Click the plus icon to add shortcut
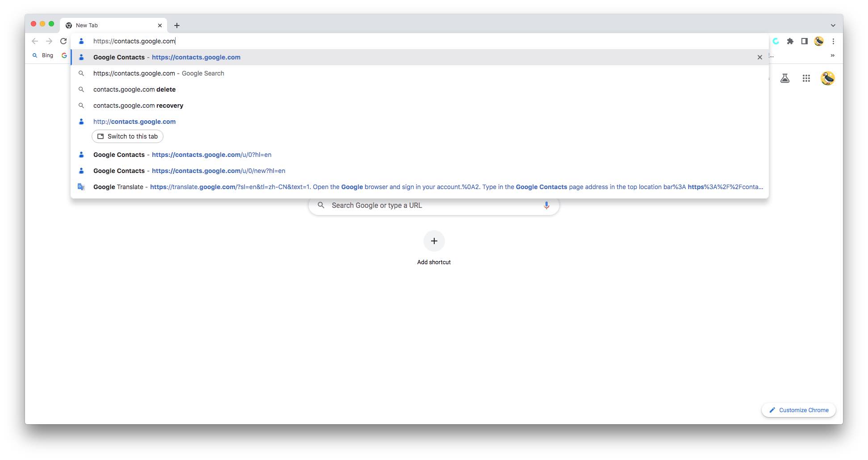 (434, 241)
